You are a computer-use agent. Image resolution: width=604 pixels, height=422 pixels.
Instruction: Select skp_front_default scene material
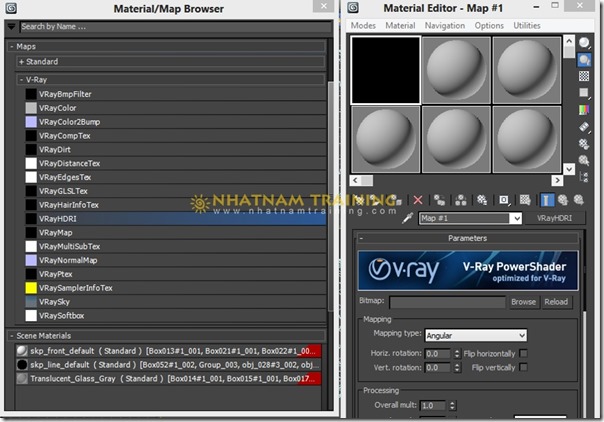click(168, 351)
